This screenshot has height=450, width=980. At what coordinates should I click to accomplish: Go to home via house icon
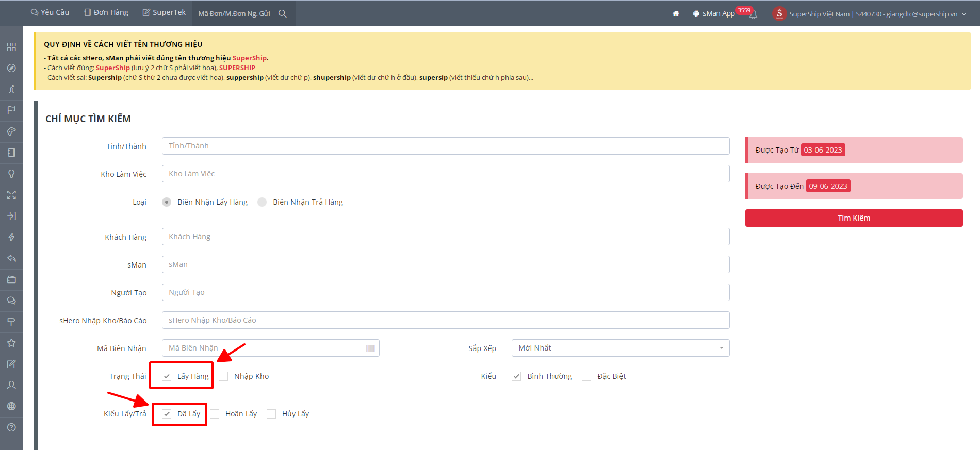tap(676, 13)
